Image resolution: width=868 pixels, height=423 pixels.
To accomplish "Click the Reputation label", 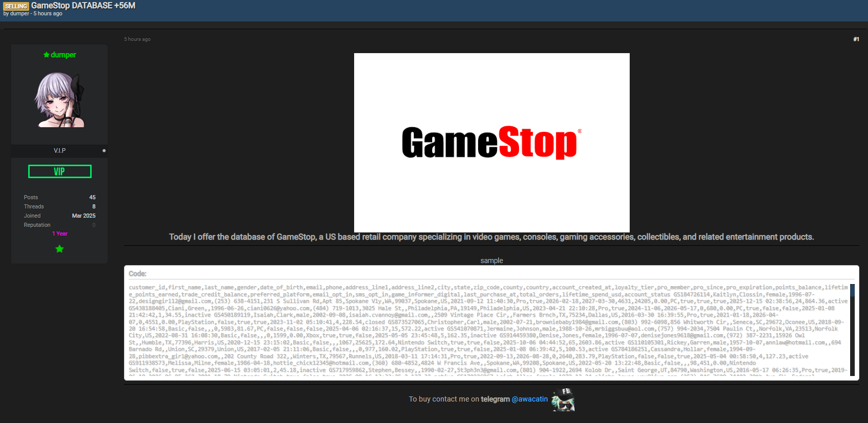I will 37,225.
